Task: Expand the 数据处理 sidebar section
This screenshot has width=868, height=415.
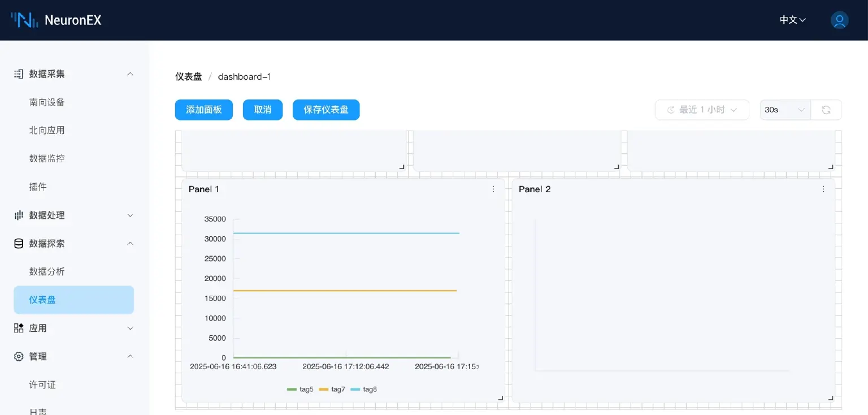Action: (73, 215)
